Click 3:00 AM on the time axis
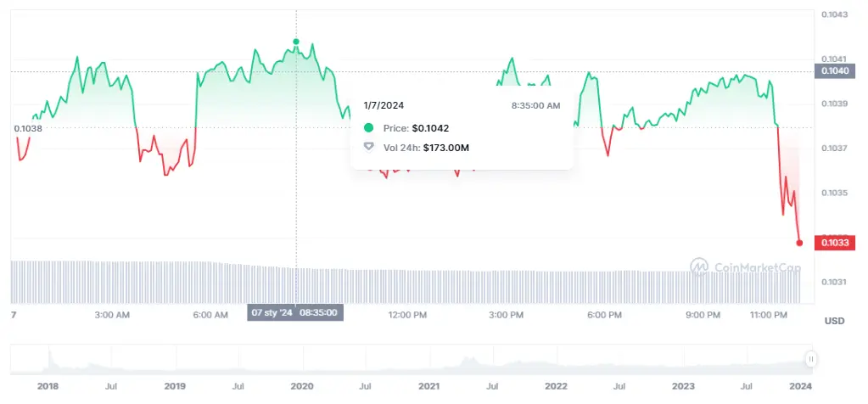Image resolution: width=868 pixels, height=404 pixels. point(112,315)
